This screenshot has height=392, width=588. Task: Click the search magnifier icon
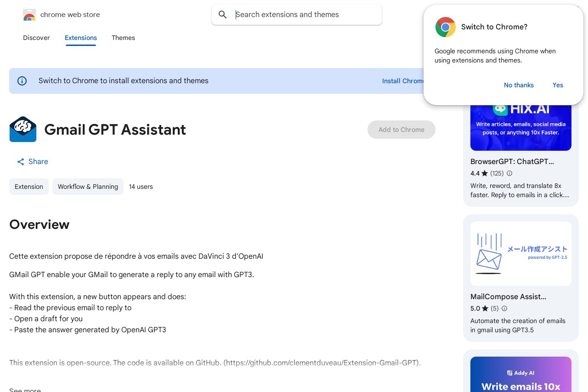(223, 15)
